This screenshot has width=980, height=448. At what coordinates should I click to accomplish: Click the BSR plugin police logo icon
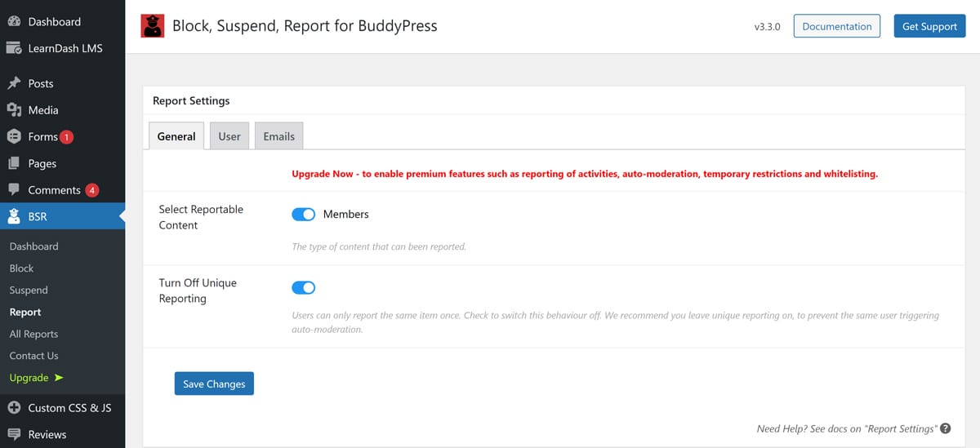click(152, 26)
